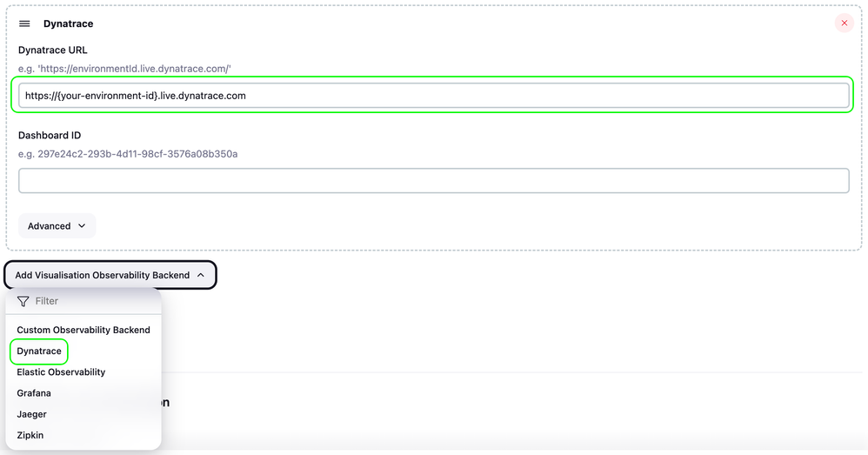Expand the Advanced settings section

[57, 226]
